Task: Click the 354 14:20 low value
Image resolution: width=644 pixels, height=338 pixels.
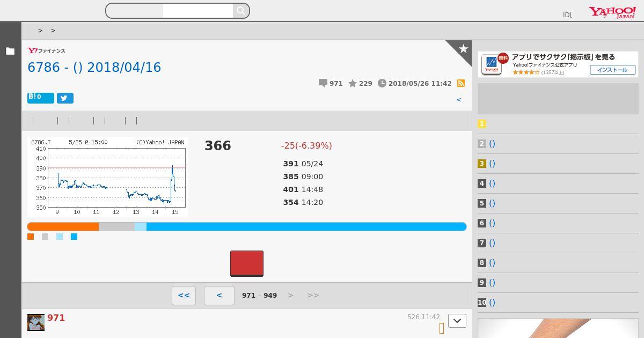Action: [x=303, y=202]
